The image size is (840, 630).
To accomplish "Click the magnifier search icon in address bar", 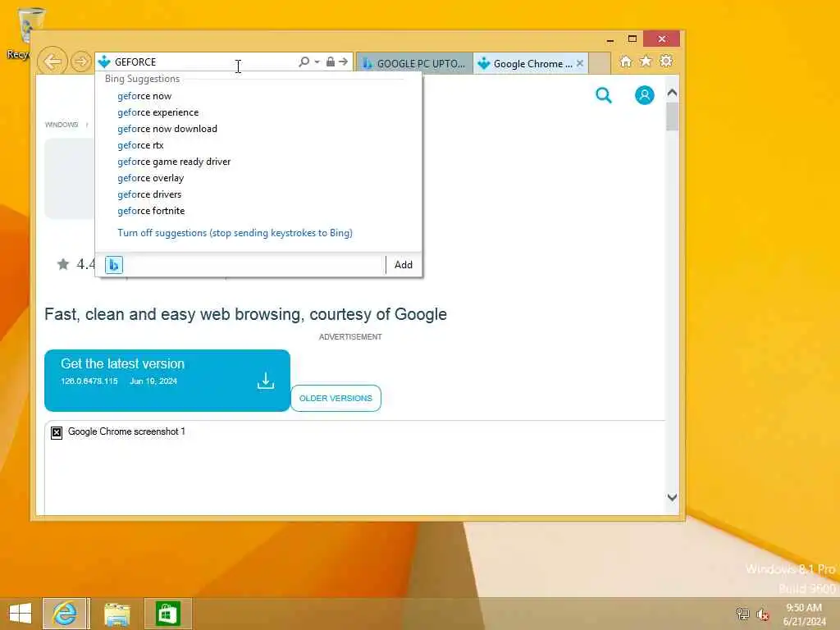I will pyautogui.click(x=304, y=62).
